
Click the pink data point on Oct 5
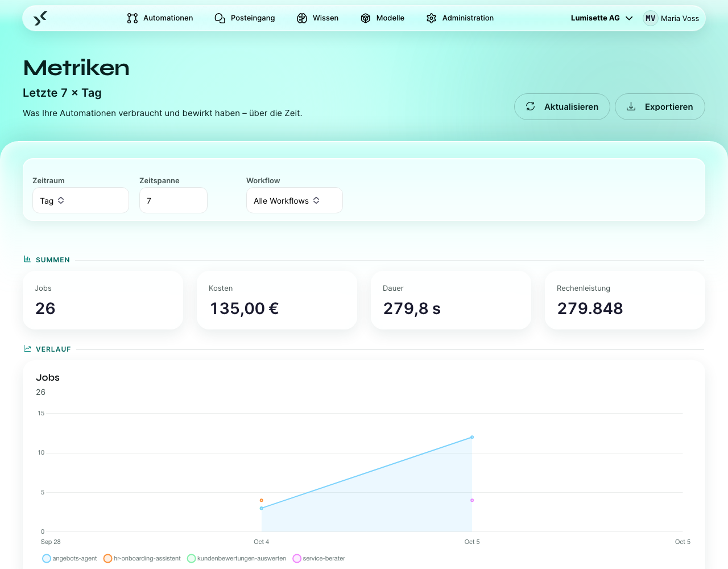pos(472,500)
